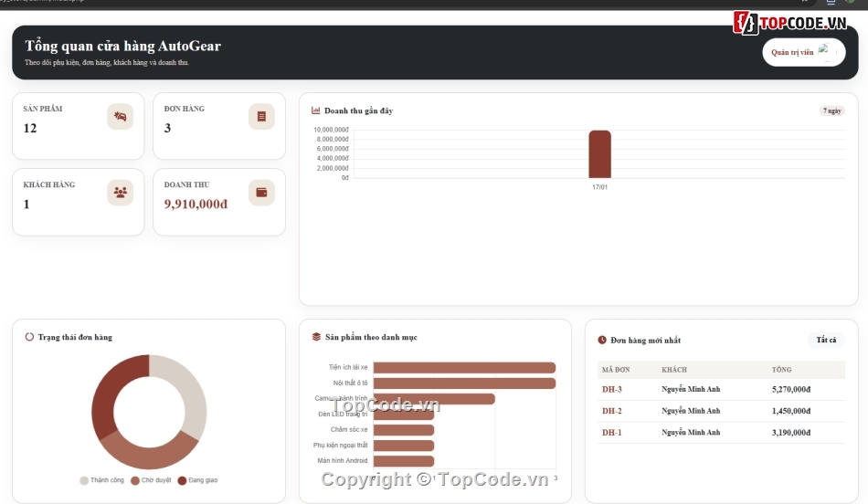The width and height of the screenshot is (868, 504).
Task: Click the receipt icon on Đơn hàng card
Action: 261,116
